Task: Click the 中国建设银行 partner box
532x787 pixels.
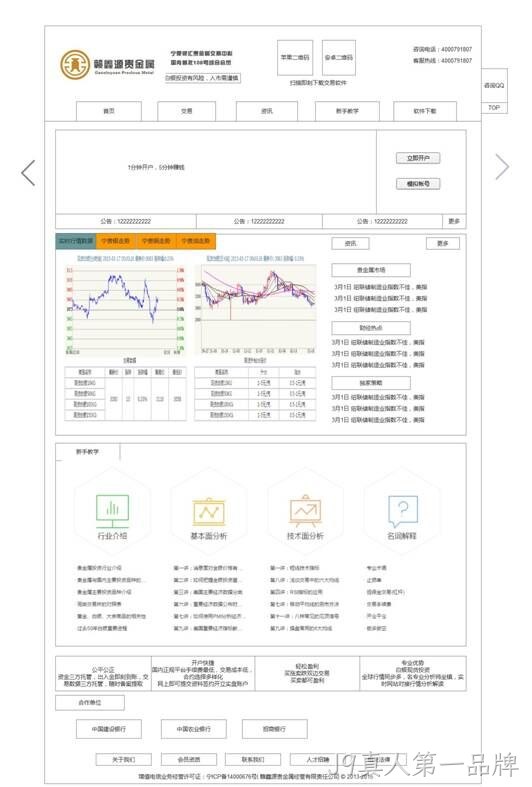Action: pyautogui.click(x=109, y=729)
